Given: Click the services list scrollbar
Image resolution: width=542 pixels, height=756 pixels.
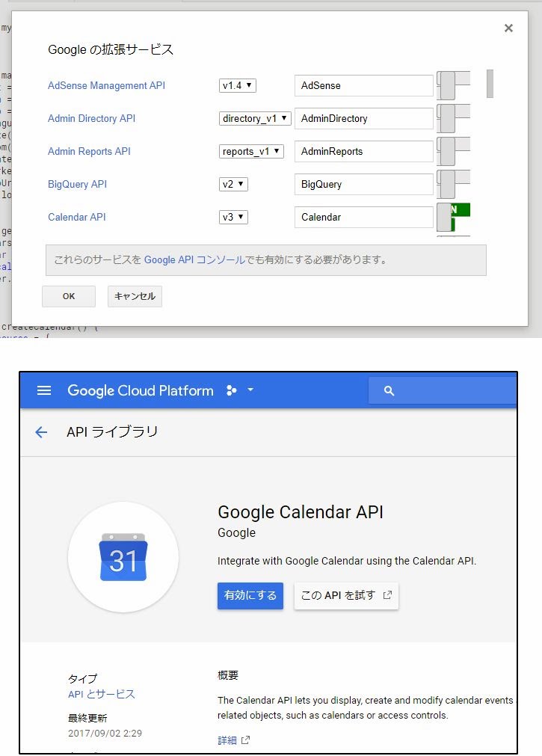Looking at the screenshot, I should point(490,84).
